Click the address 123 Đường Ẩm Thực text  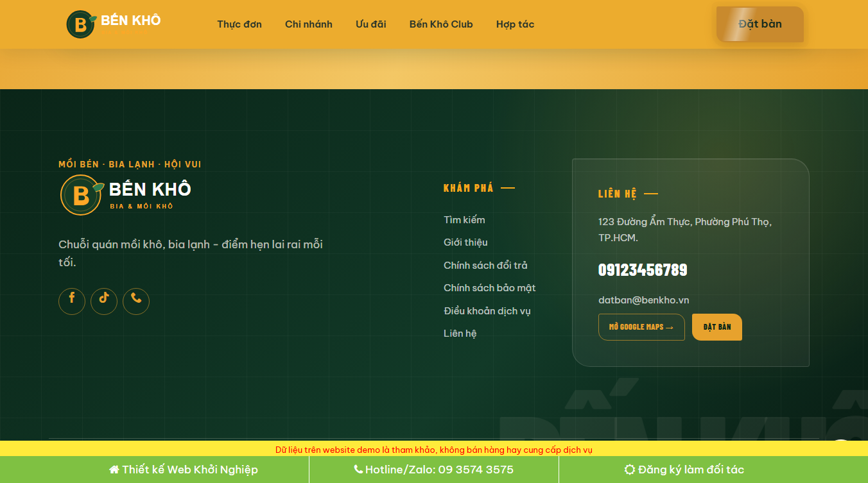pos(685,230)
